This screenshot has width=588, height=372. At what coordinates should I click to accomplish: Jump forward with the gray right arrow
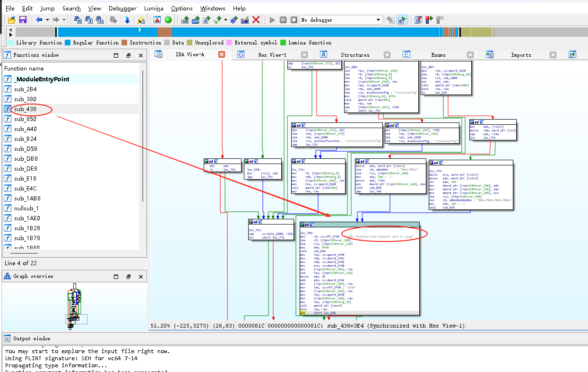56,20
